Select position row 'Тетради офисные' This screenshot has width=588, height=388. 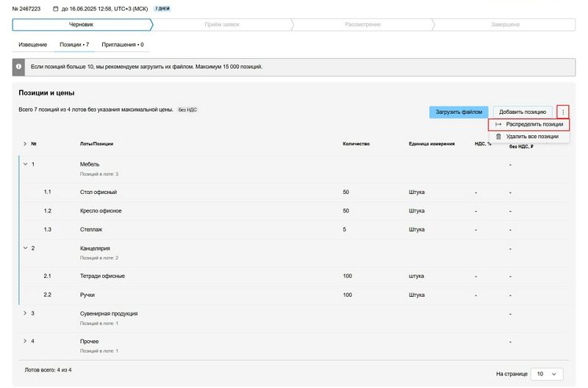point(102,276)
